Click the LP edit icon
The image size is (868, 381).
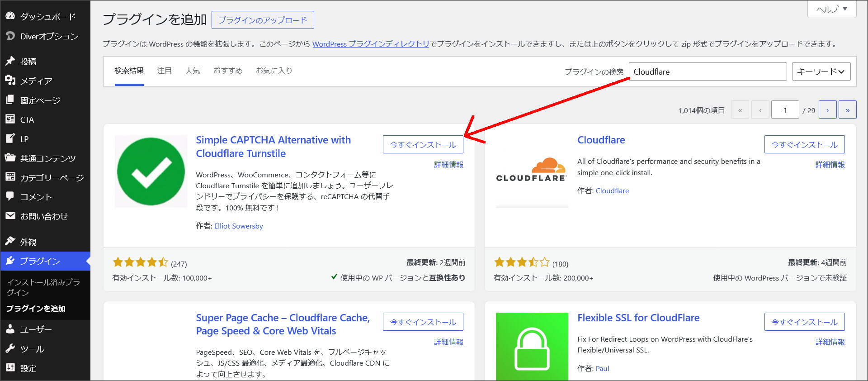point(10,138)
